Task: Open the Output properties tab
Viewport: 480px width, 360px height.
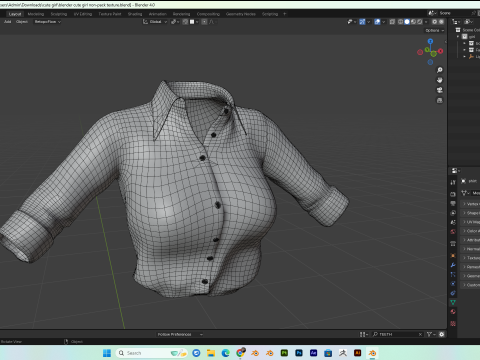Action: tap(453, 203)
